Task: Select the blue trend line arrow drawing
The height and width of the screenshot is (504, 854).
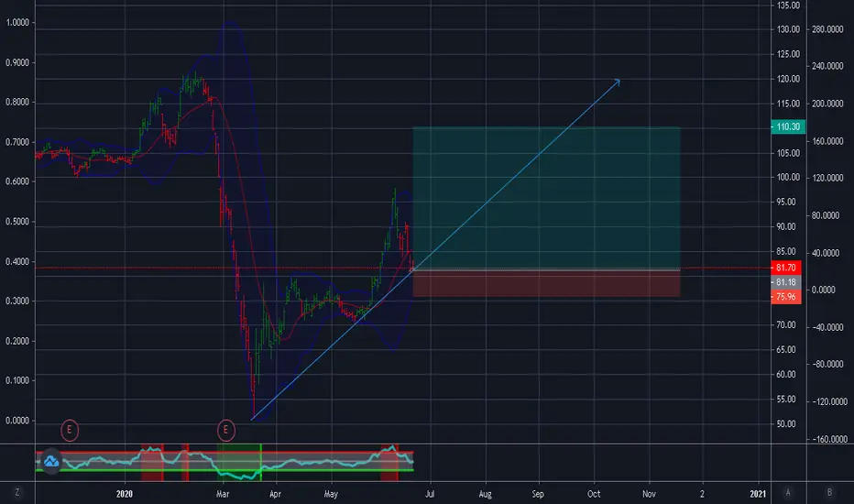Action: pyautogui.click(x=434, y=251)
